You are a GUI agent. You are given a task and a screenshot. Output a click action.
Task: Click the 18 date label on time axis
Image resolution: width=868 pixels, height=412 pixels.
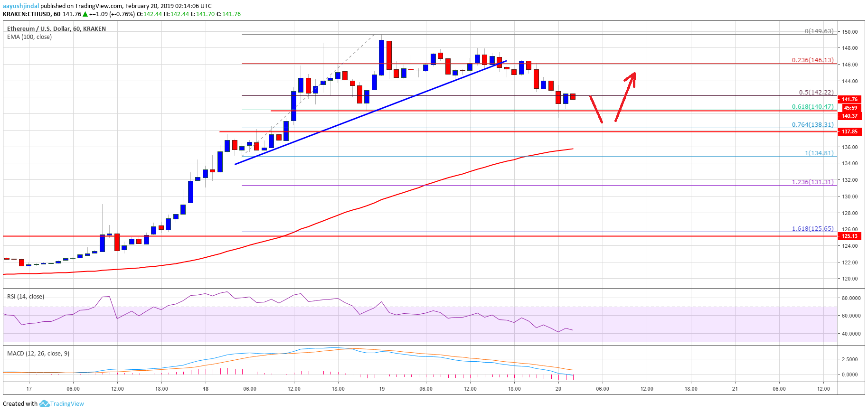206,389
